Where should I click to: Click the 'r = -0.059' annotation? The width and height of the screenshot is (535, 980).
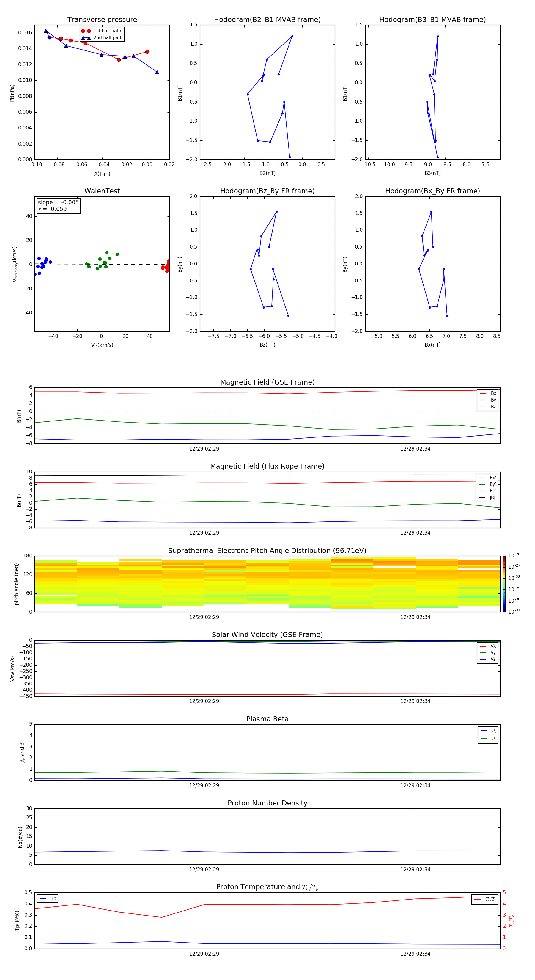click(x=53, y=209)
